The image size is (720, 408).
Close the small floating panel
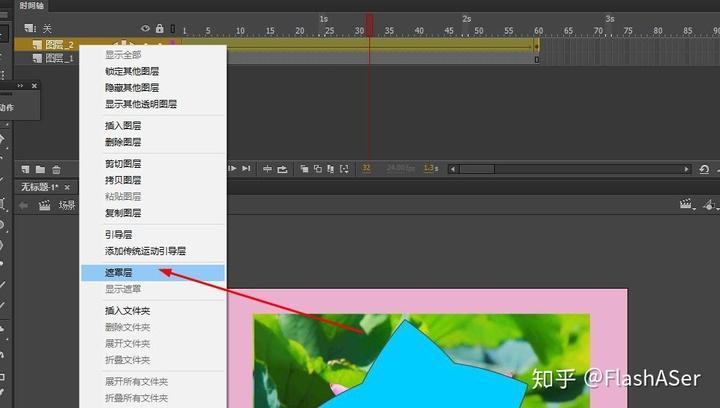point(34,86)
